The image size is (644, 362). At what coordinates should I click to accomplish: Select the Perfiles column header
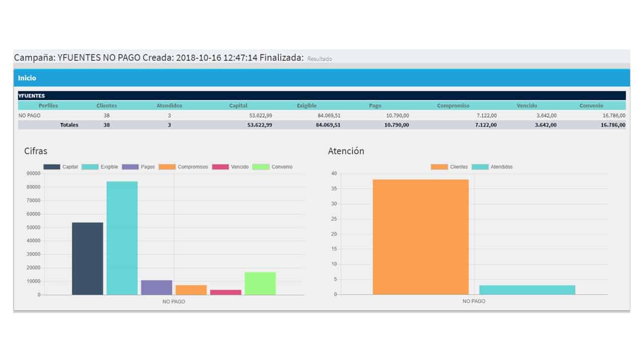click(48, 106)
